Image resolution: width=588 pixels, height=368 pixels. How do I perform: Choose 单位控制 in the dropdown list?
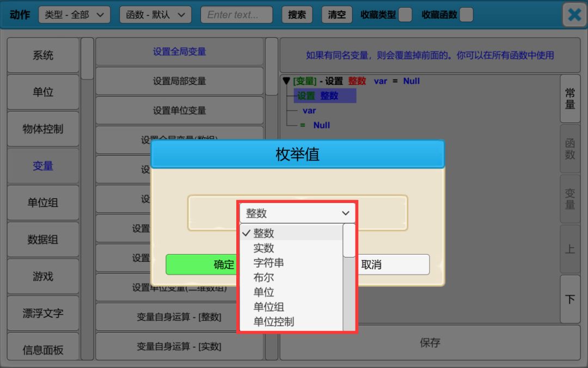(273, 322)
